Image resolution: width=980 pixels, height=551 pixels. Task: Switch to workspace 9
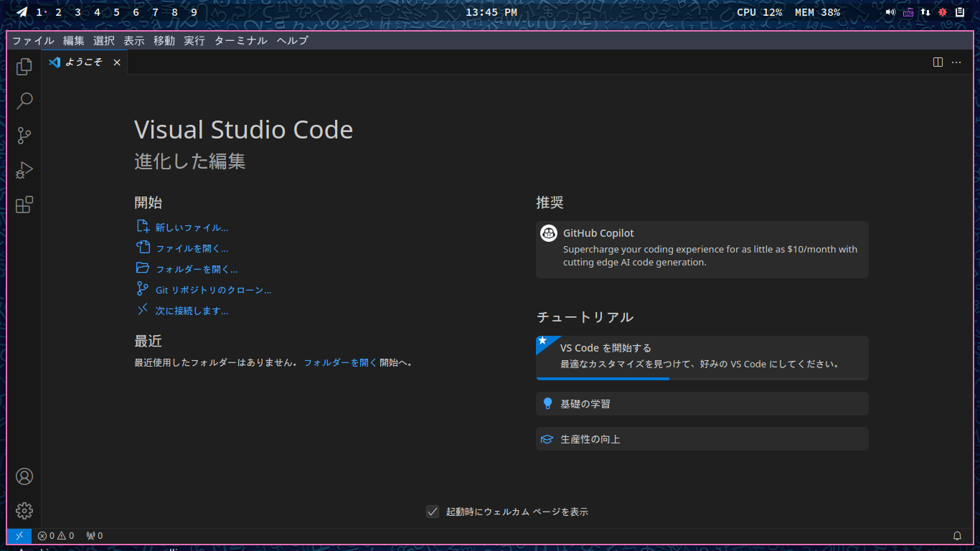194,12
